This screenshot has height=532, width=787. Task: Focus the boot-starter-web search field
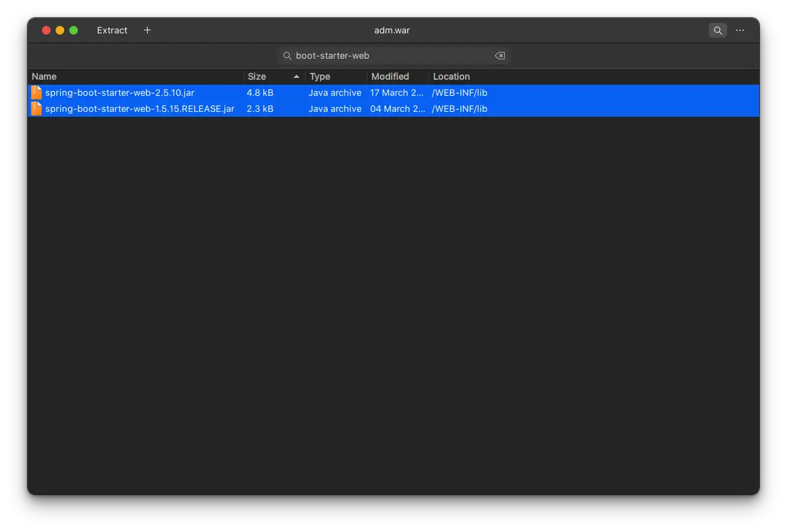coord(393,56)
